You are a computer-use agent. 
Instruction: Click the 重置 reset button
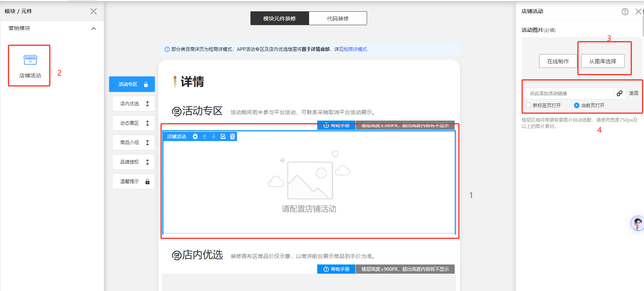(x=634, y=93)
